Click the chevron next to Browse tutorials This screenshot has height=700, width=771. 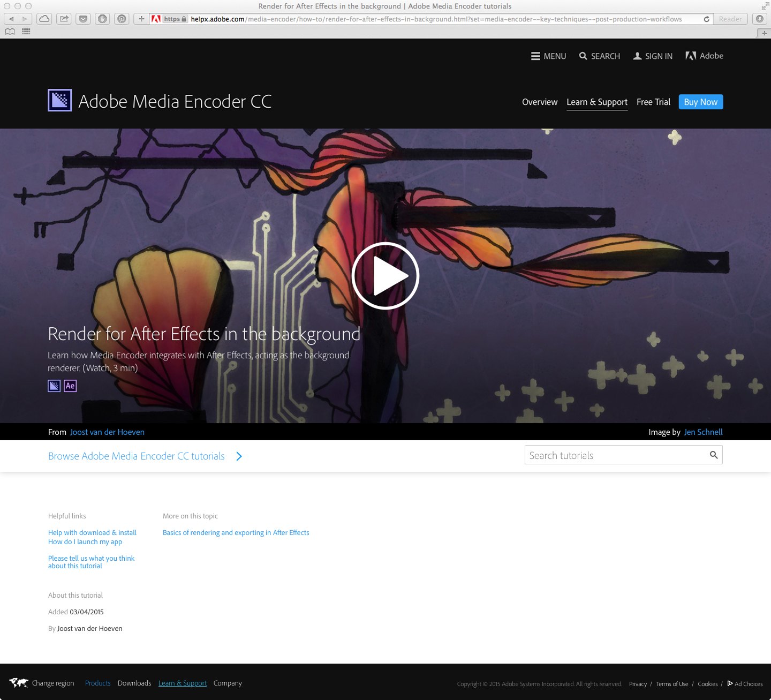[x=239, y=456]
